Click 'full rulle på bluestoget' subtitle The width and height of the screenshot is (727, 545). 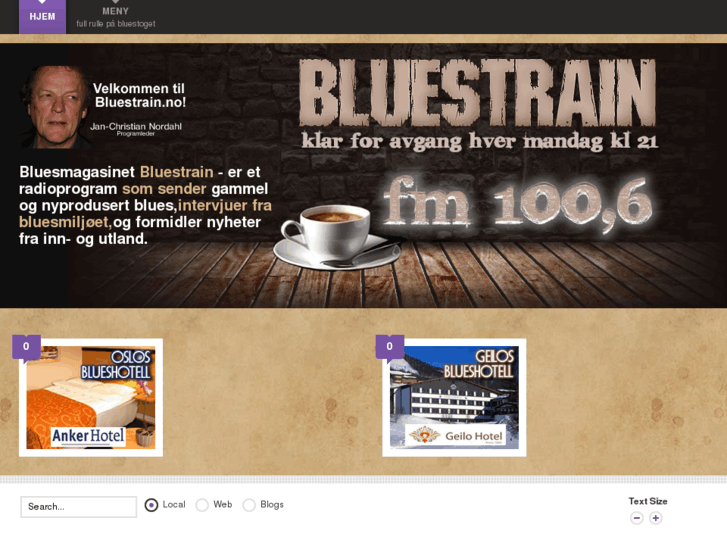click(x=116, y=24)
